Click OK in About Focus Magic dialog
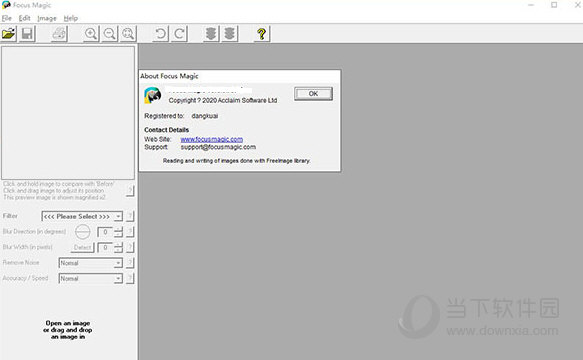Image resolution: width=583 pixels, height=360 pixels. [x=313, y=94]
